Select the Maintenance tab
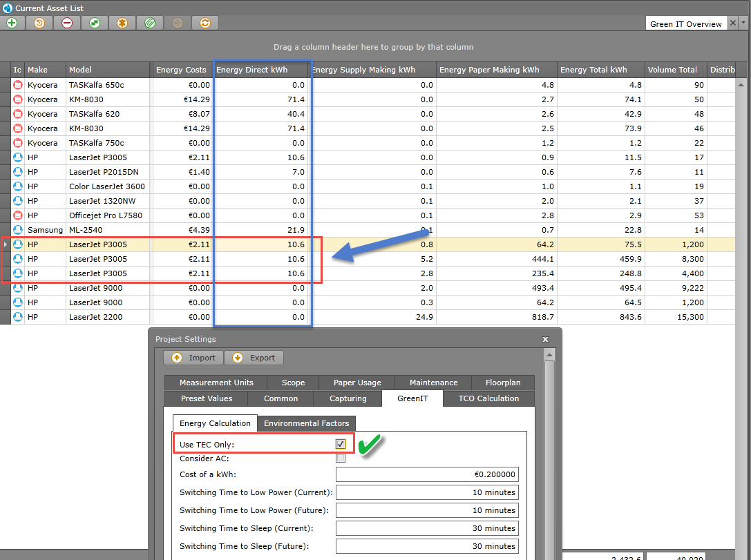751x560 pixels. point(433,383)
